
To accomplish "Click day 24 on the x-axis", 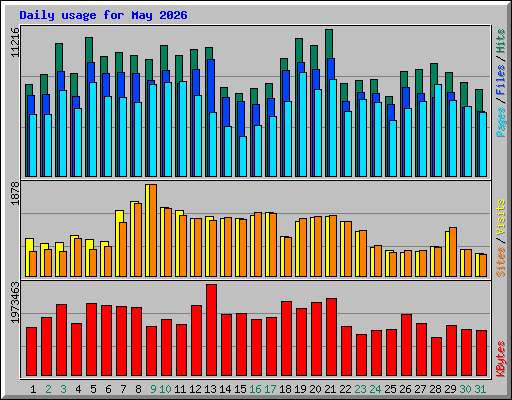I will (x=375, y=389).
